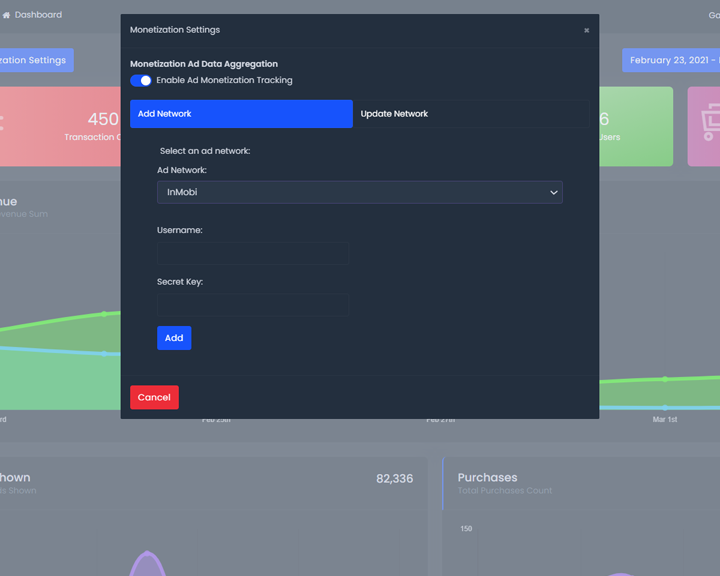Screen dimensions: 720x576
Task: Open the Ad Network dropdown showing InMobi
Action: tap(359, 192)
